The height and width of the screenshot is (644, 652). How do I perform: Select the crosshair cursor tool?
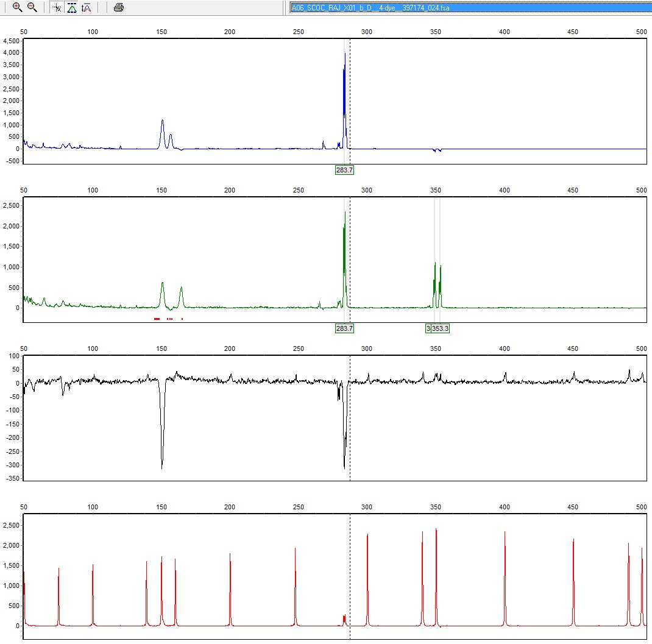[57, 7]
